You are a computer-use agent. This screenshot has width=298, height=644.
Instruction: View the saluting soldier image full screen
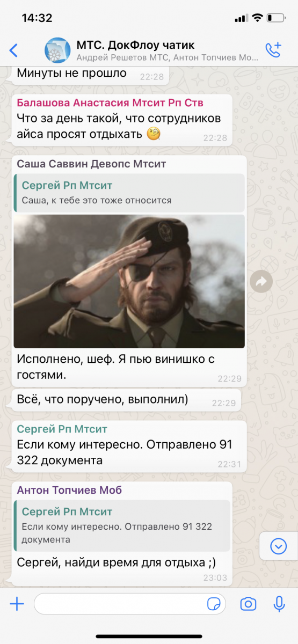click(129, 281)
